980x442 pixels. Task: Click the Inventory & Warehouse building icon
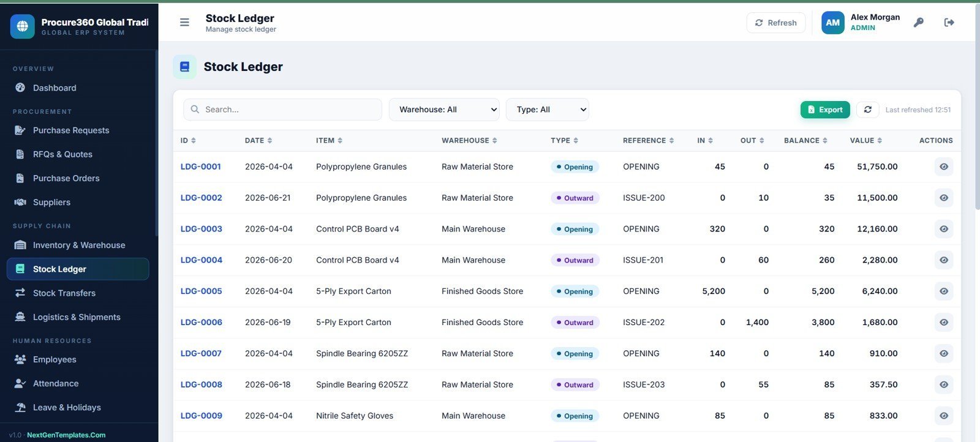coord(20,245)
